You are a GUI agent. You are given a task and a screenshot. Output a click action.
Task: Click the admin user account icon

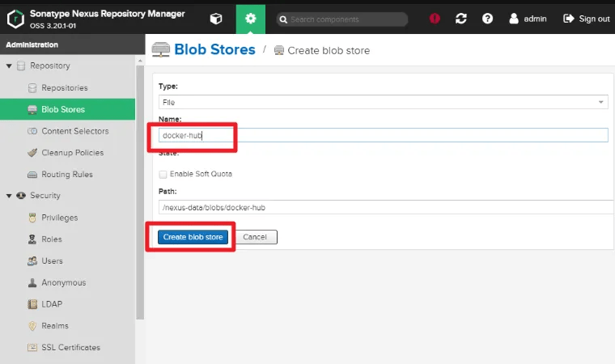(x=514, y=19)
